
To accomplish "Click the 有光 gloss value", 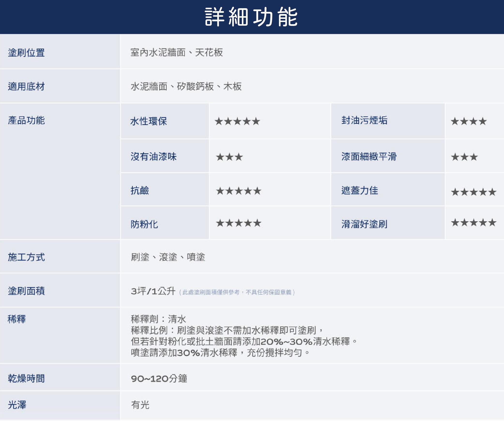I will pos(140,405).
